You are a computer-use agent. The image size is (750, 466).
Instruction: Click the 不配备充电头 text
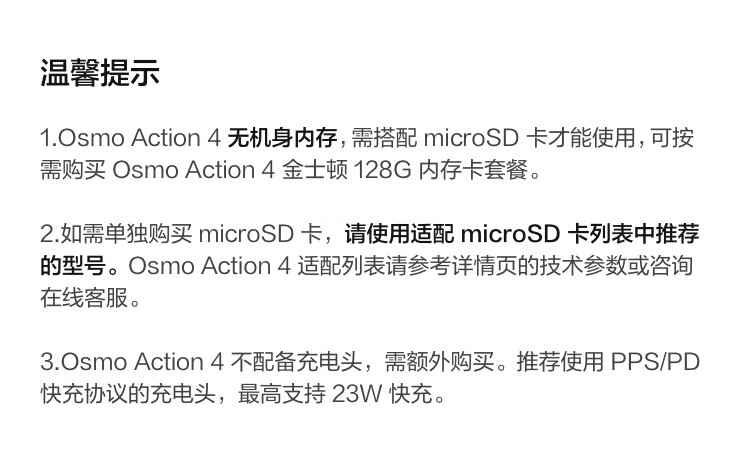(x=297, y=361)
